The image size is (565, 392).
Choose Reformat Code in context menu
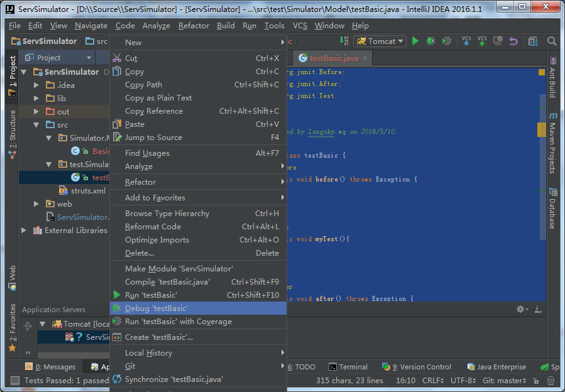pos(198,227)
